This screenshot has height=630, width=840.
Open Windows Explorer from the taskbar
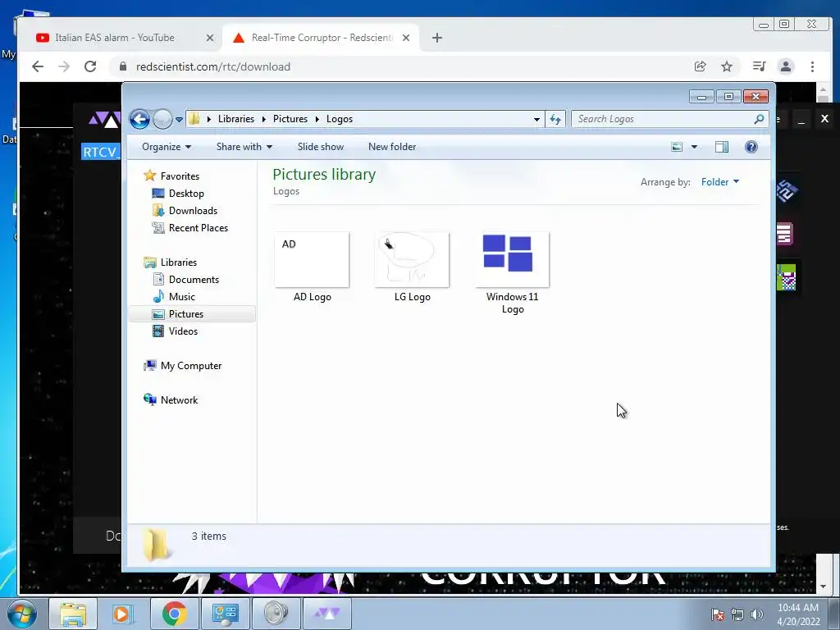click(73, 614)
